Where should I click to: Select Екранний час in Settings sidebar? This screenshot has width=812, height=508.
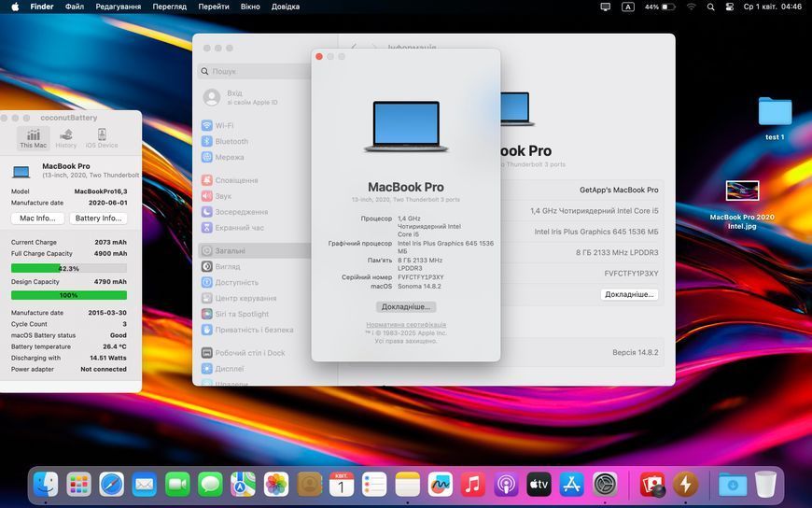(255, 228)
